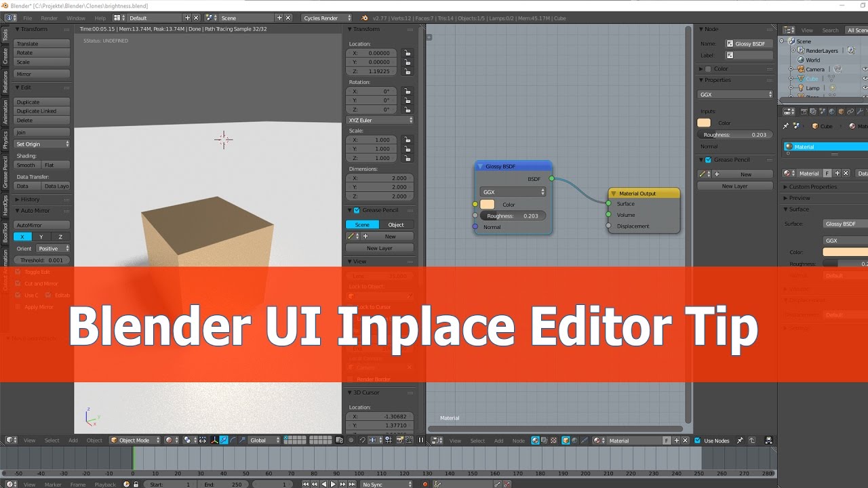The image size is (868, 488).
Task: Open the Global orientation dropdown
Action: (264, 441)
